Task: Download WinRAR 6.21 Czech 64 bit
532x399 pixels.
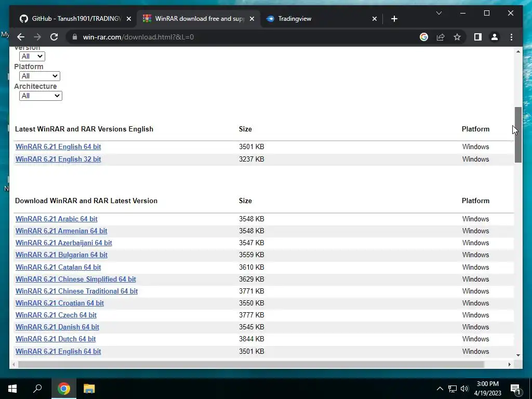Action: point(56,315)
